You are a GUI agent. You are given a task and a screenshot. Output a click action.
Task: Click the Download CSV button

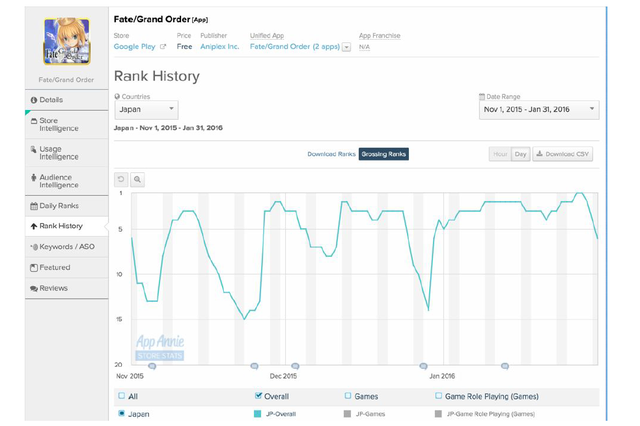pyautogui.click(x=562, y=154)
